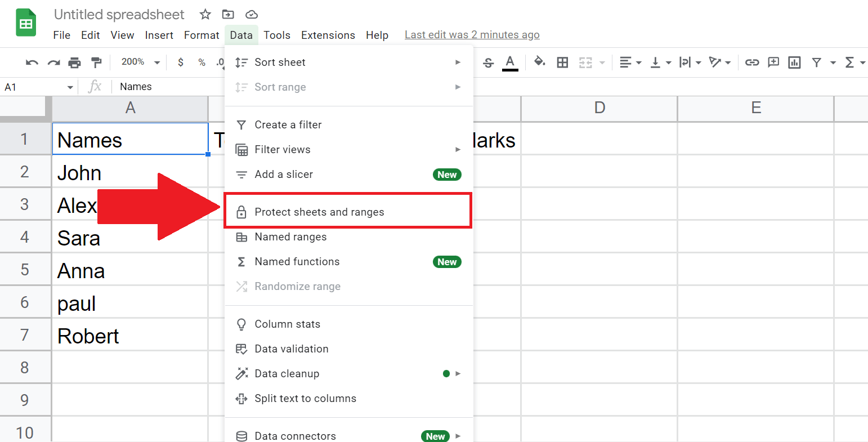The height and width of the screenshot is (442, 868).
Task: Insert a chart from the toolbar
Action: click(x=794, y=62)
